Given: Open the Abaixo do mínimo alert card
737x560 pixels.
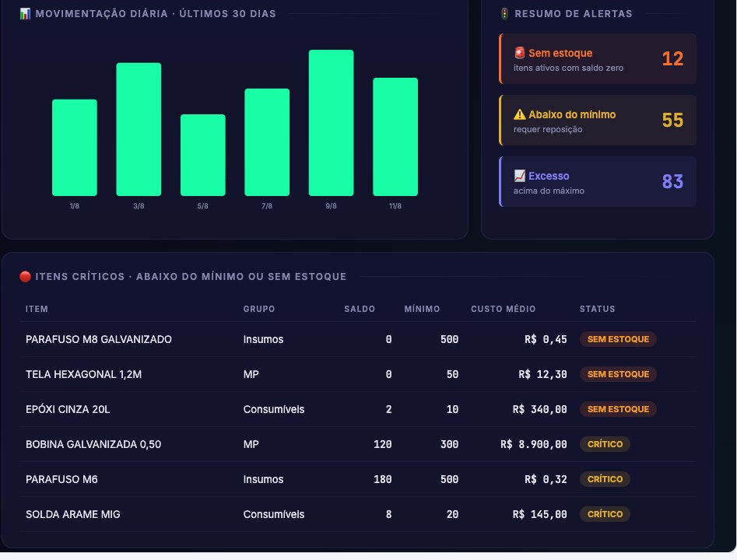Looking at the screenshot, I should [598, 121].
